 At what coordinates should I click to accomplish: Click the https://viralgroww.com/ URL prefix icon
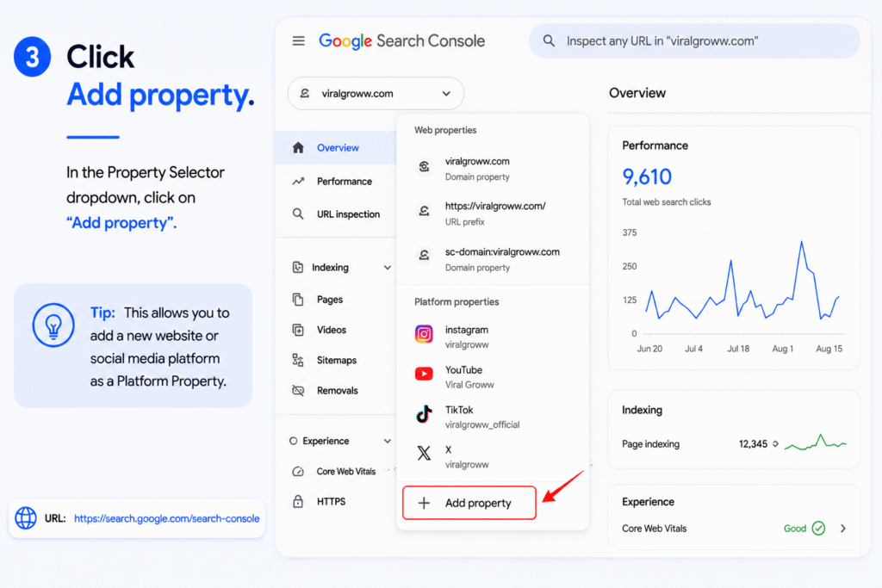[x=424, y=211]
